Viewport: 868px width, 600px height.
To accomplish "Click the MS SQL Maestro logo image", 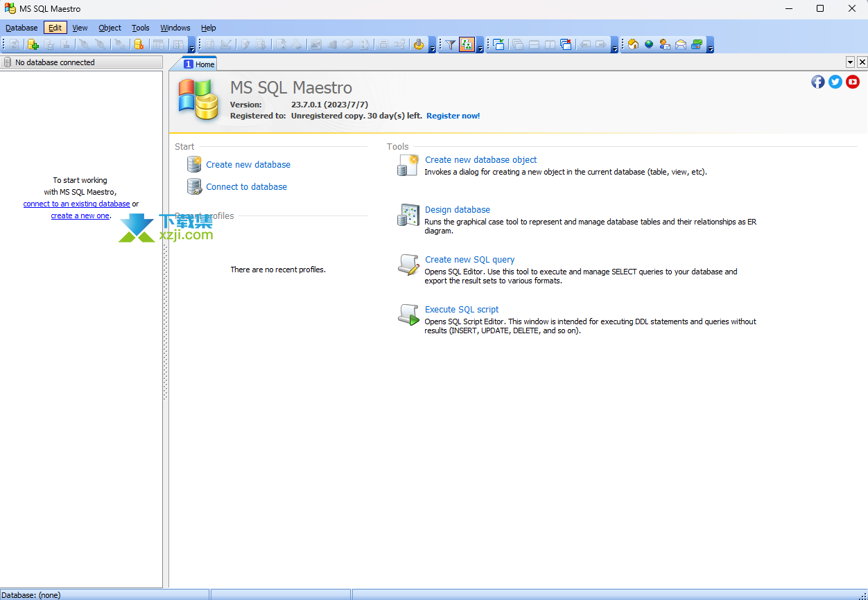I will [x=198, y=99].
